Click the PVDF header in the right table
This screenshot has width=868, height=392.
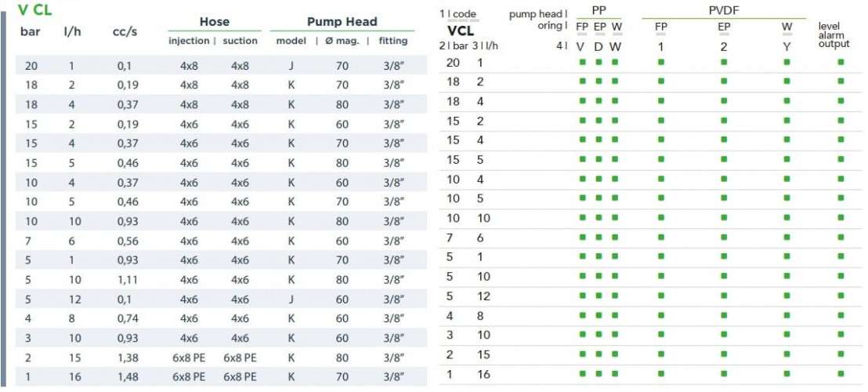pyautogui.click(x=723, y=10)
